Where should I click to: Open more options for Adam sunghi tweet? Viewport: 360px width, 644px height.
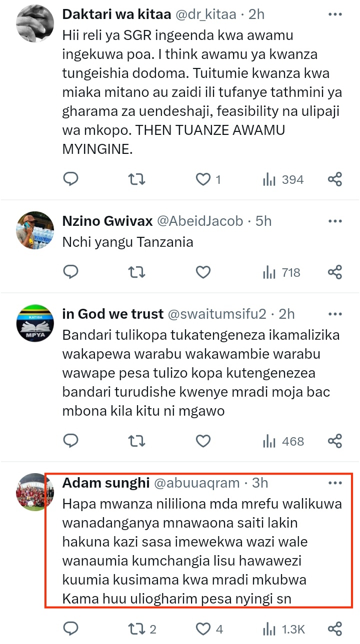[x=335, y=483]
